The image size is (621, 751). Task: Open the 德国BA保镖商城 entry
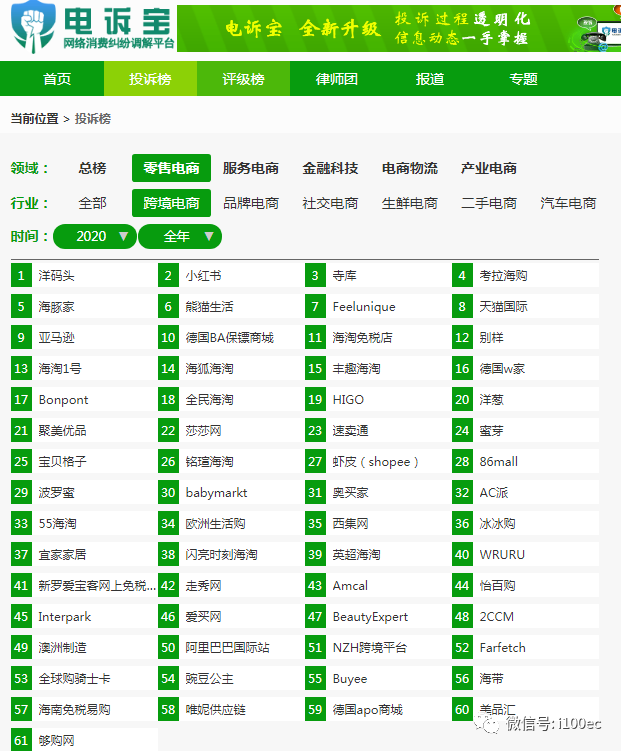pos(231,338)
